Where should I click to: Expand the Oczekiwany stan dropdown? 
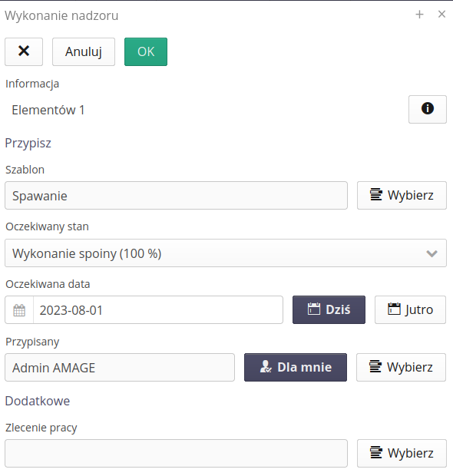(x=226, y=253)
